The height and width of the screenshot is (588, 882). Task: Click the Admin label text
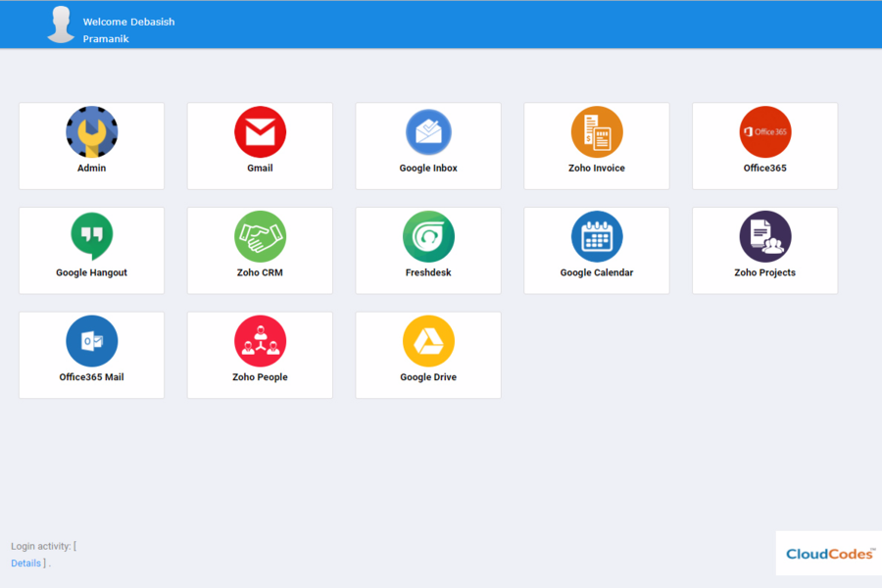pos(92,168)
